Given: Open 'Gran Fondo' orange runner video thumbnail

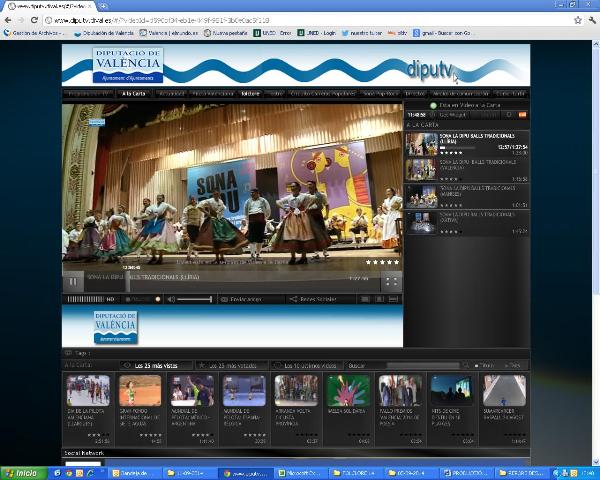Looking at the screenshot, I should coord(140,390).
